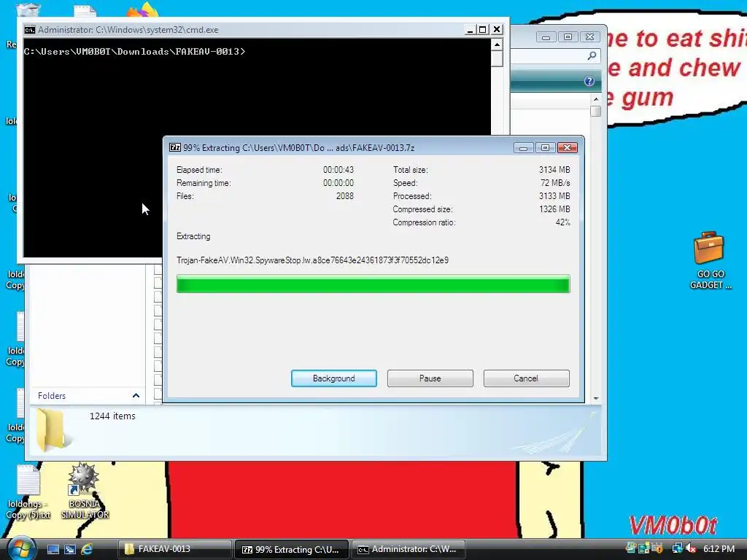Viewport: 747px width, 560px height.
Task: Collapse the Folders pane in Explorer
Action: click(x=136, y=396)
